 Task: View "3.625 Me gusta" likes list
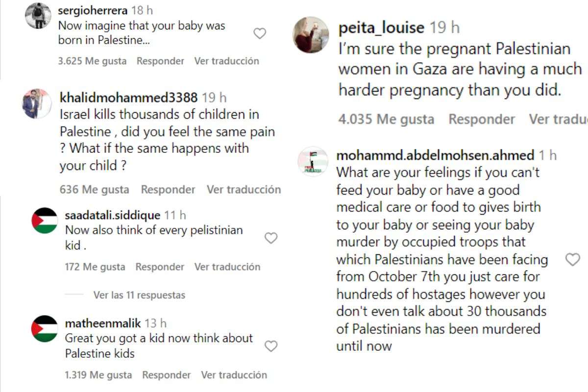point(92,61)
